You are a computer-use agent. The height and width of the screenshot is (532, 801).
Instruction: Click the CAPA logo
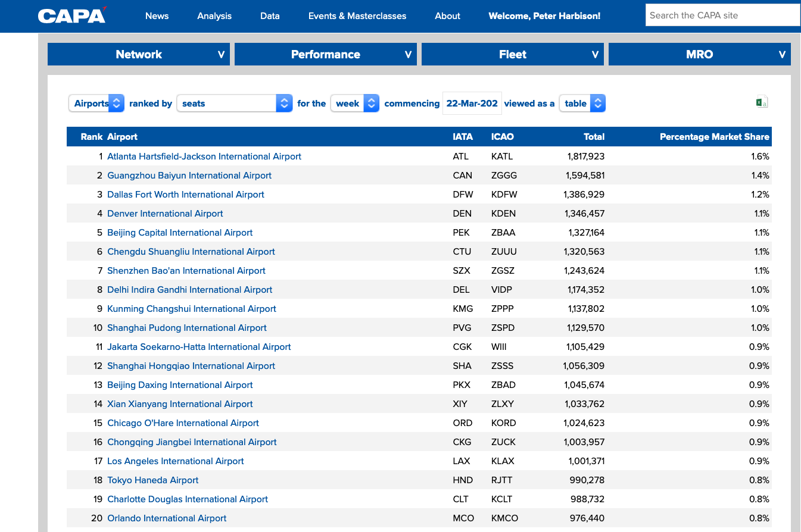coord(71,15)
